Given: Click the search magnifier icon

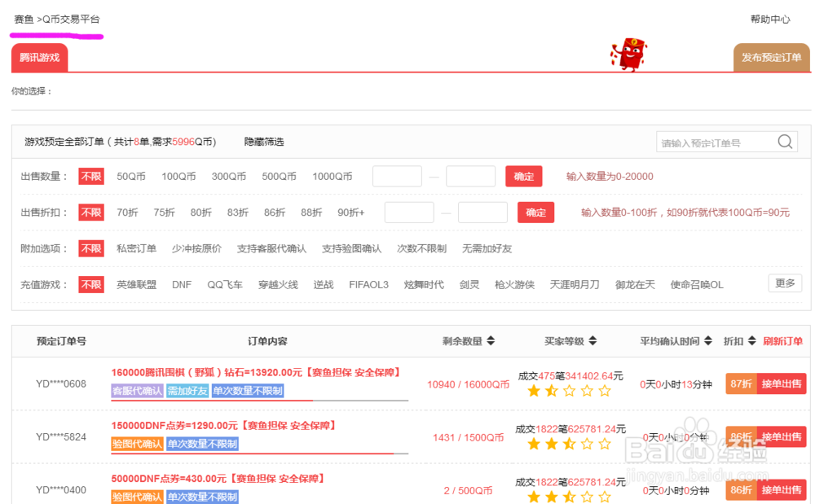Looking at the screenshot, I should click(785, 142).
